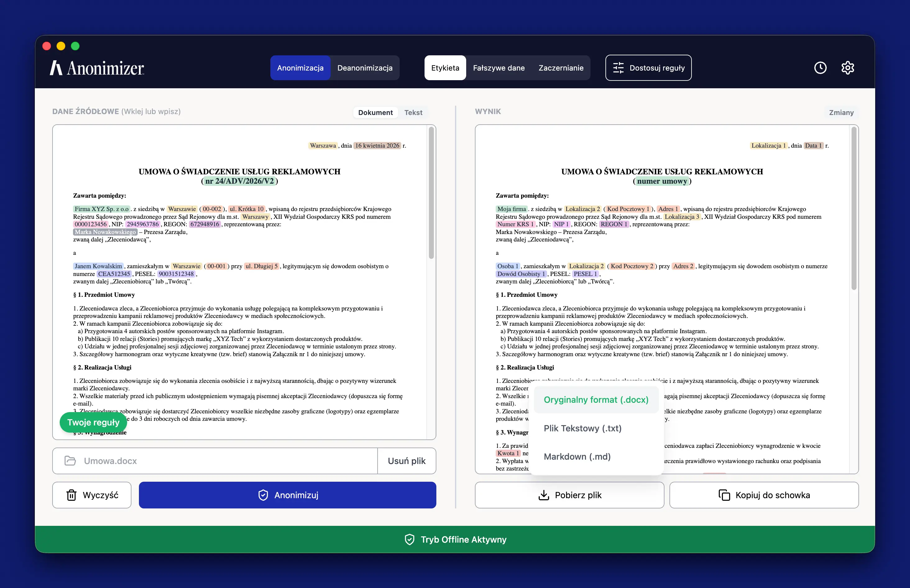Viewport: 910px width, 588px height.
Task: Open settings via the gear icon
Action: click(848, 68)
